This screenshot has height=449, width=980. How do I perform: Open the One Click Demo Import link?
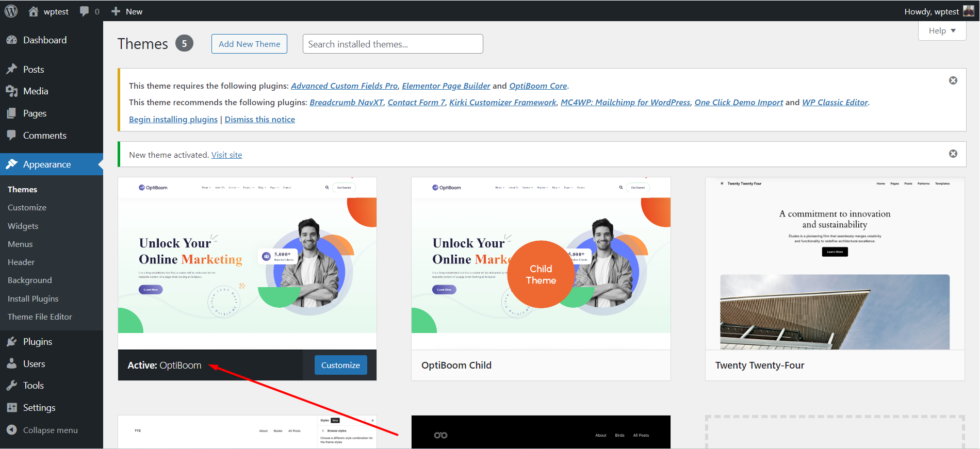(739, 102)
